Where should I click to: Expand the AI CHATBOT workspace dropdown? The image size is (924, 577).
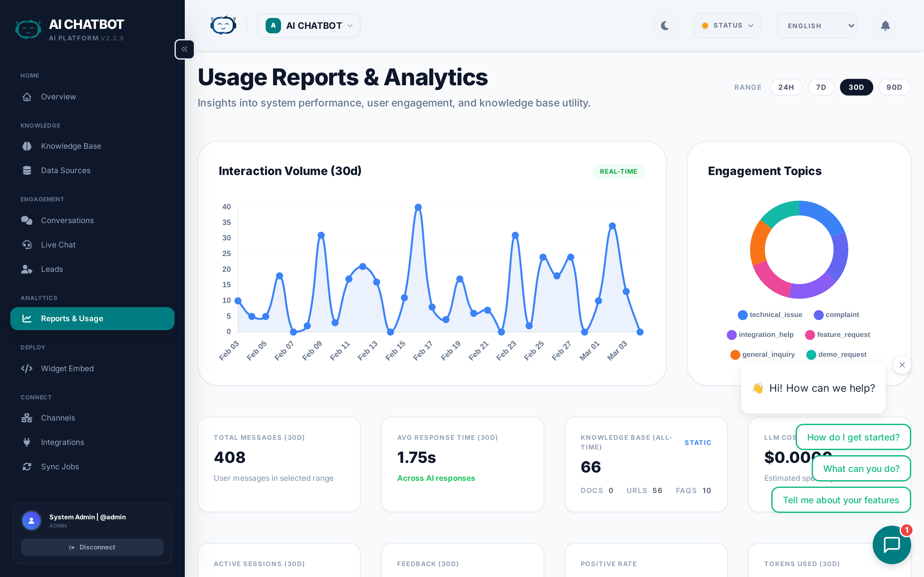(x=309, y=26)
